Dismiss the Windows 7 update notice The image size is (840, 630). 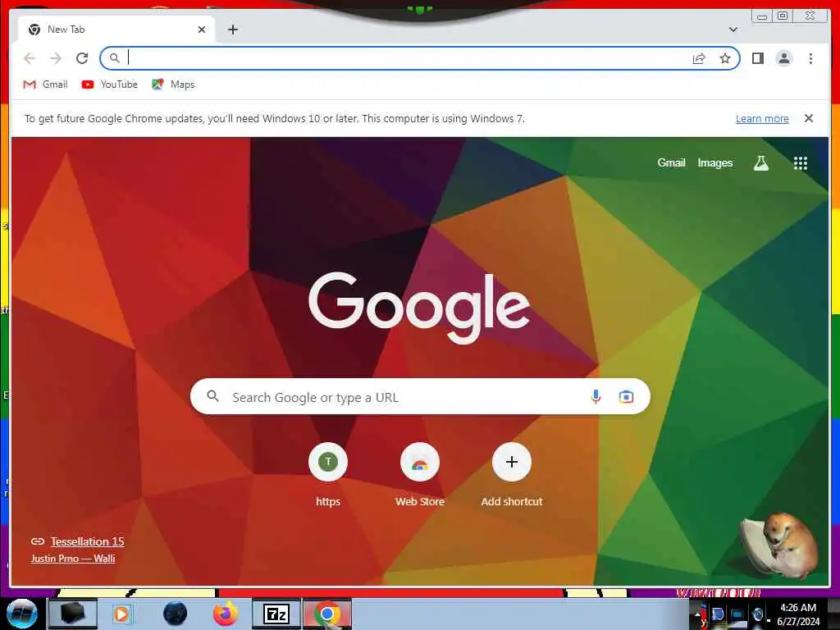(x=808, y=118)
